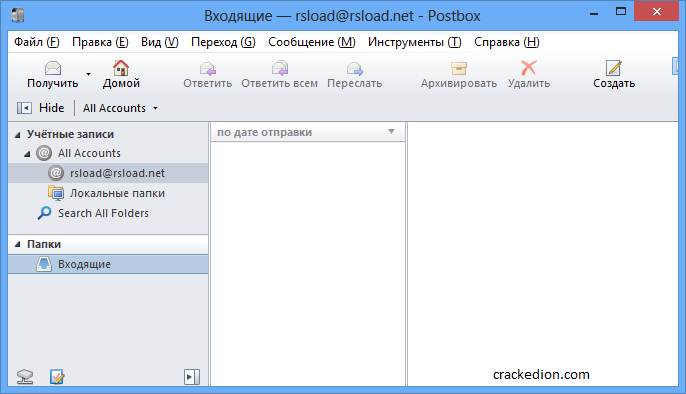Open the Справка menu

(507, 42)
